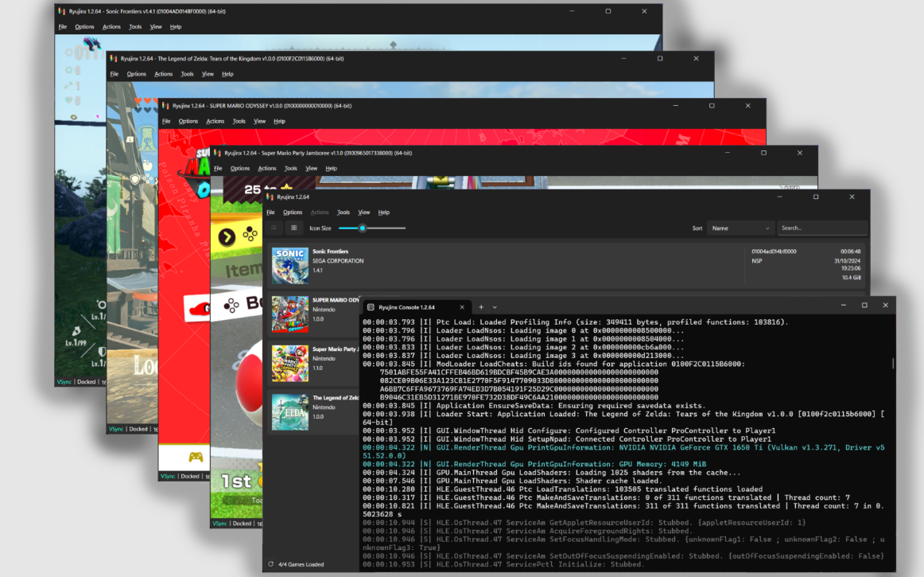This screenshot has height=577, width=924.
Task: Open Options menu in Super Mario Odyssey window
Action: (188, 121)
